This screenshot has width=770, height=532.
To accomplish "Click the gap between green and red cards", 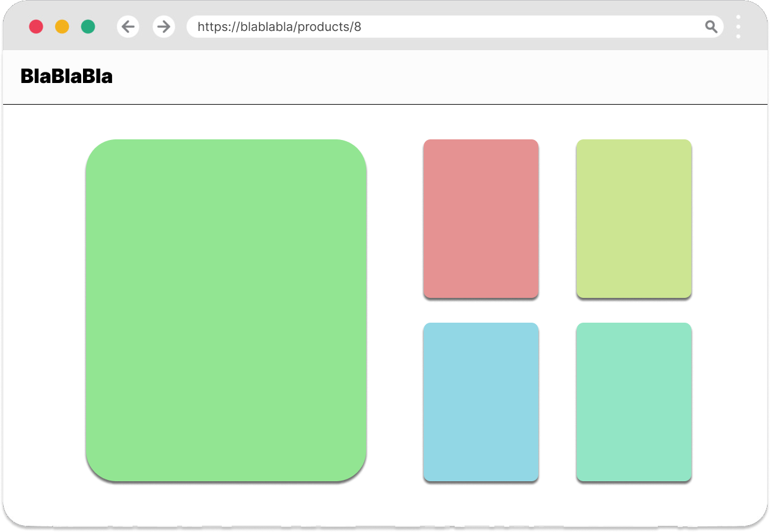I will (395, 310).
